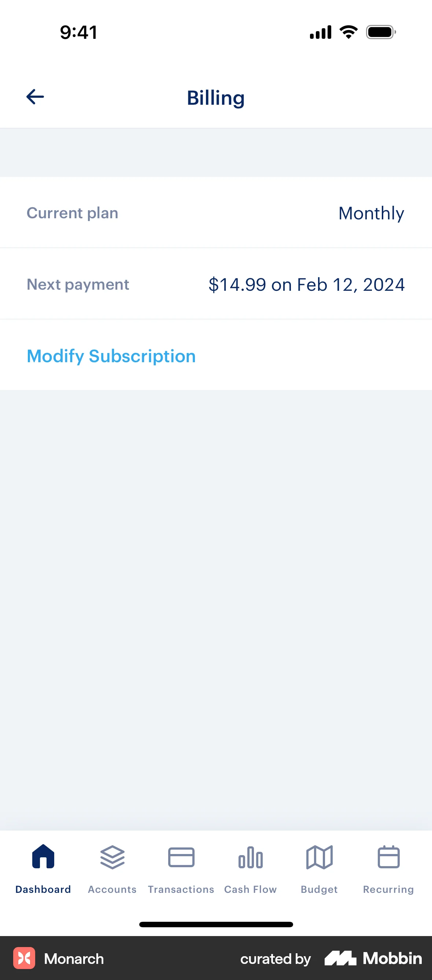Screen dimensions: 432x980
Task: Tap the $14.99 payment date text
Action: click(306, 285)
